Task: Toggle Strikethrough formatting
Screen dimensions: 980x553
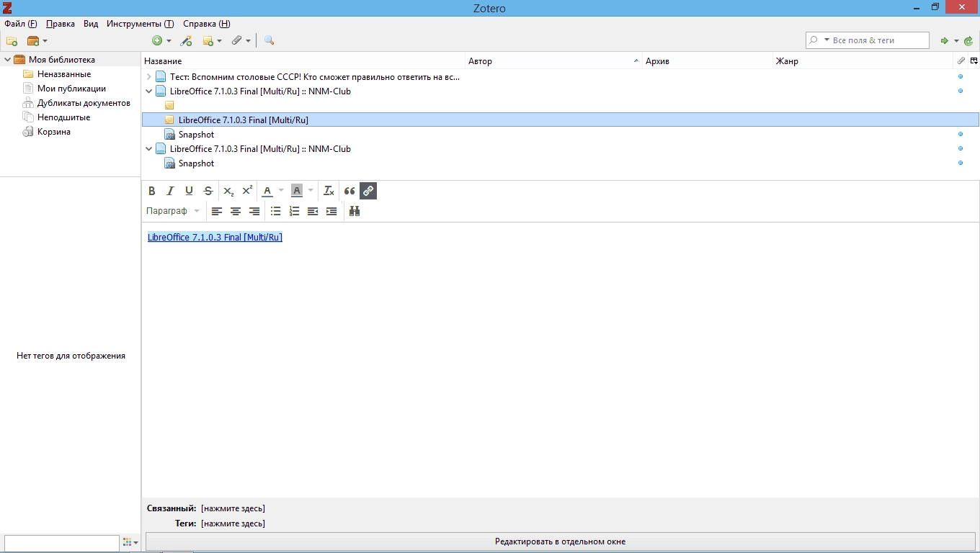Action: coord(208,191)
